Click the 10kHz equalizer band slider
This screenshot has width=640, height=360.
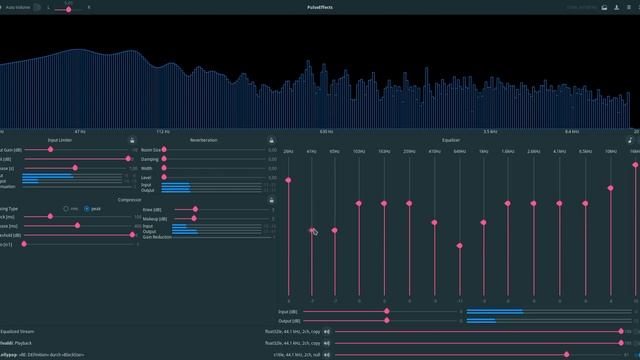(x=611, y=227)
